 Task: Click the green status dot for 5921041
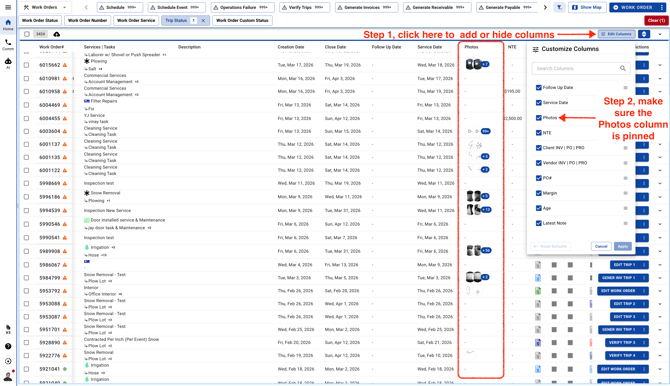point(65,369)
